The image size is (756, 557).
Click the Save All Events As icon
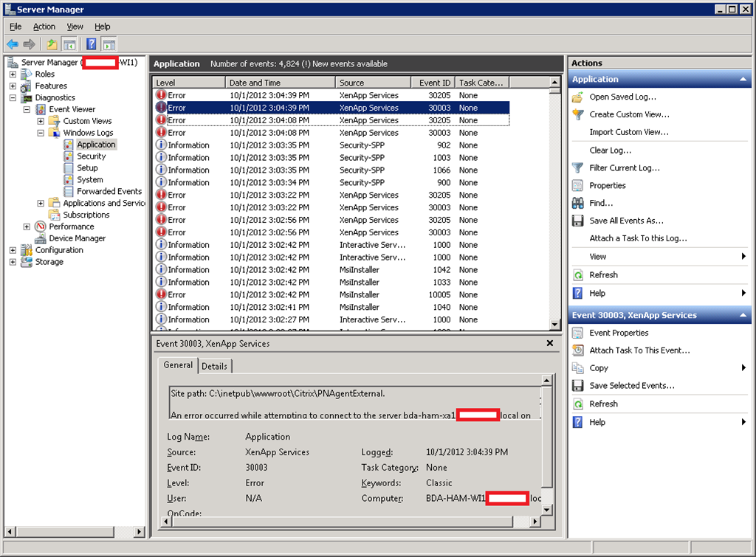578,221
